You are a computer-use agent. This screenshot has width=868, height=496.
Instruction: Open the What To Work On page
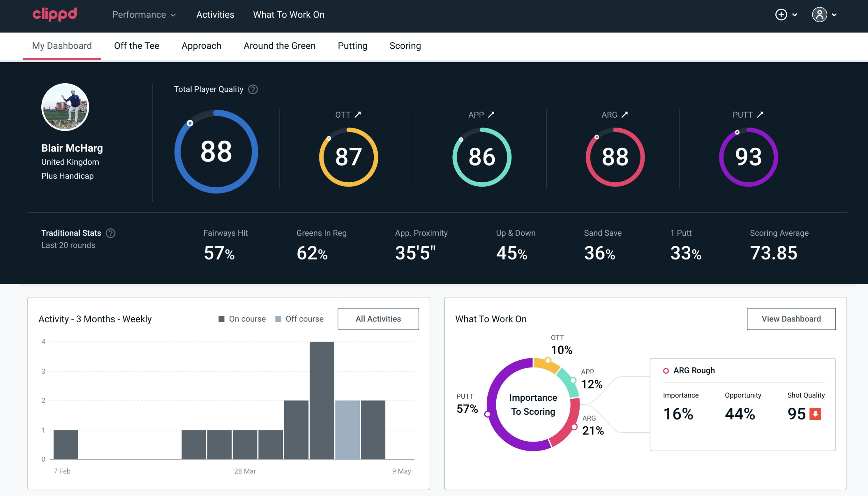[x=288, y=15]
